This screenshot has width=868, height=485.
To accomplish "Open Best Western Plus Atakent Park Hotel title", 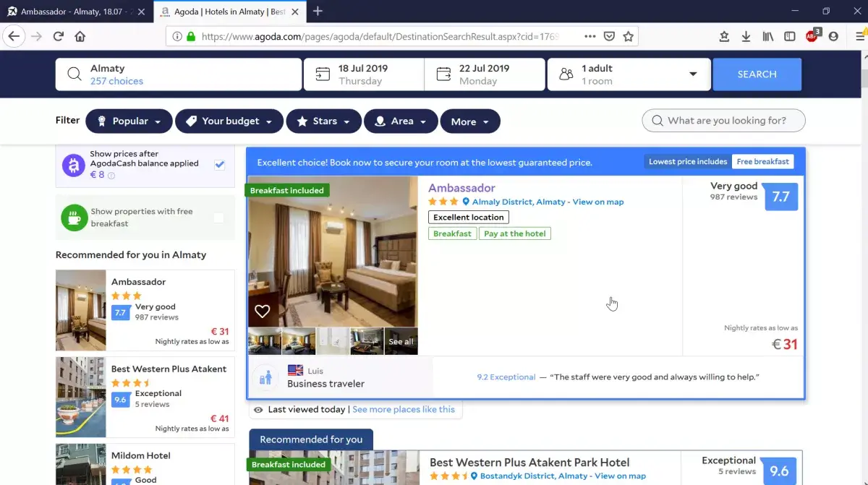I will [529, 463].
